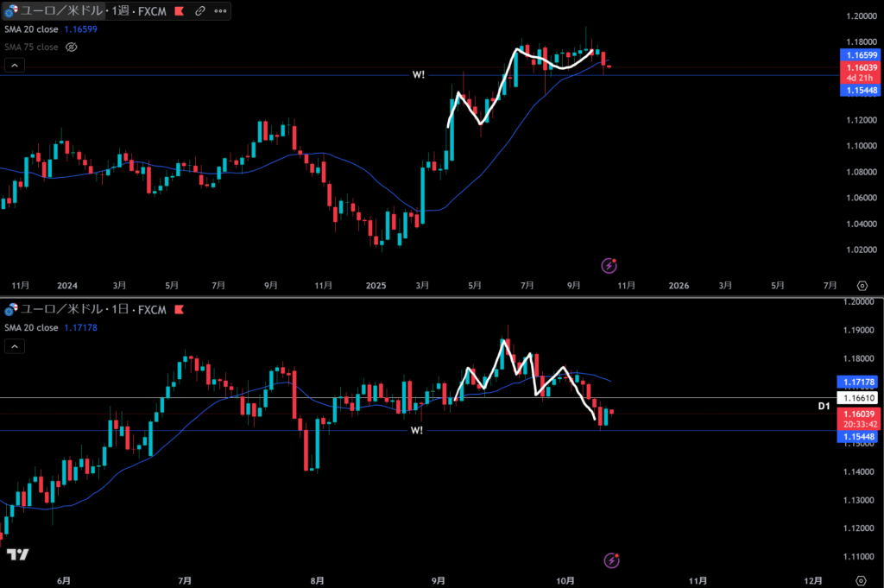
Task: Click purple lightning event icon on weekly chart
Action: [x=610, y=265]
